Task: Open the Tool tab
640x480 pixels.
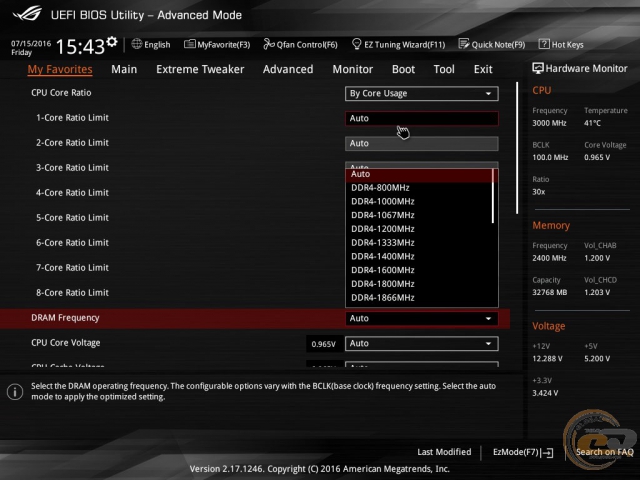Action: click(x=444, y=69)
